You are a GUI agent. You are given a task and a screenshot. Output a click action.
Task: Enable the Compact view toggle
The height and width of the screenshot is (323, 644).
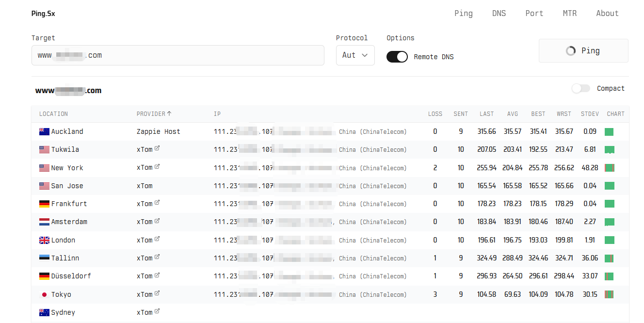click(x=580, y=88)
